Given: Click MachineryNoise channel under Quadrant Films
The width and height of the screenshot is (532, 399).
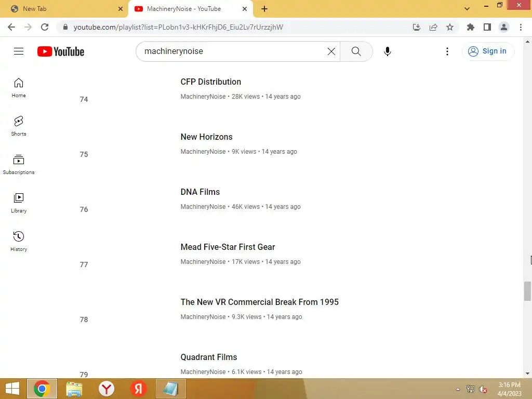Looking at the screenshot, I should (203, 372).
